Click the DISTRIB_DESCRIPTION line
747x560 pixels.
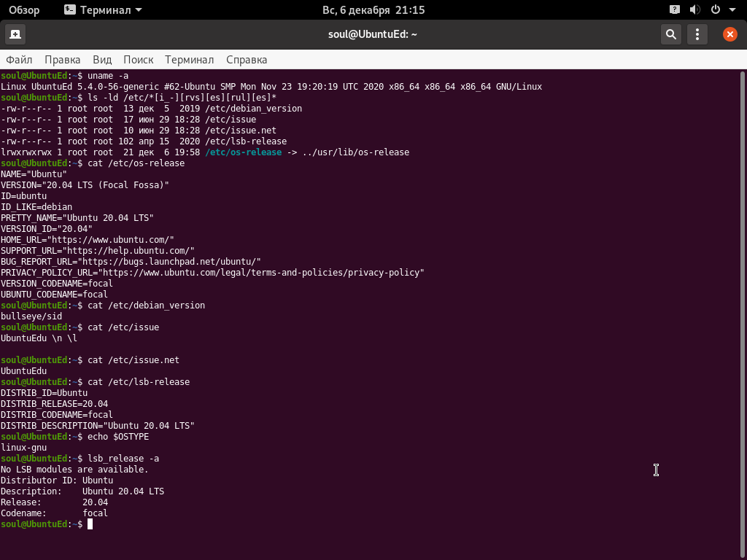(x=98, y=426)
